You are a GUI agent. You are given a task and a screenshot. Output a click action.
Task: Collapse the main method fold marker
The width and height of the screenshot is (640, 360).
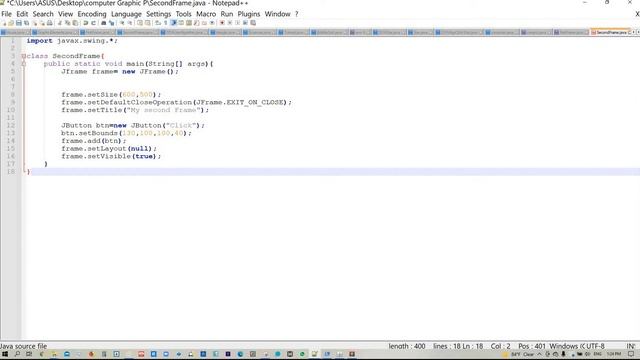point(23,64)
